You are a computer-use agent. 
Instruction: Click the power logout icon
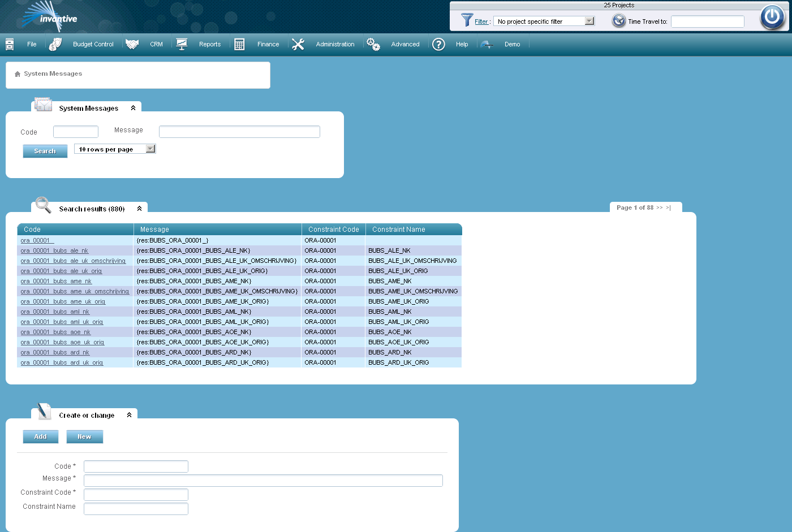pyautogui.click(x=772, y=17)
